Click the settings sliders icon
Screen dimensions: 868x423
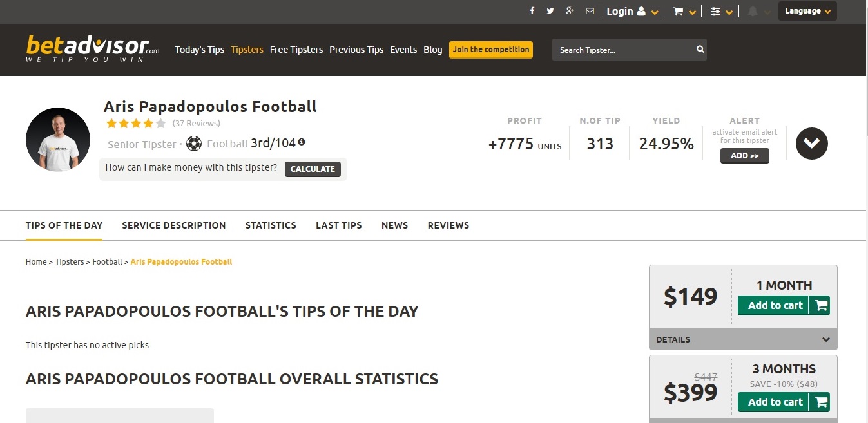pos(715,12)
